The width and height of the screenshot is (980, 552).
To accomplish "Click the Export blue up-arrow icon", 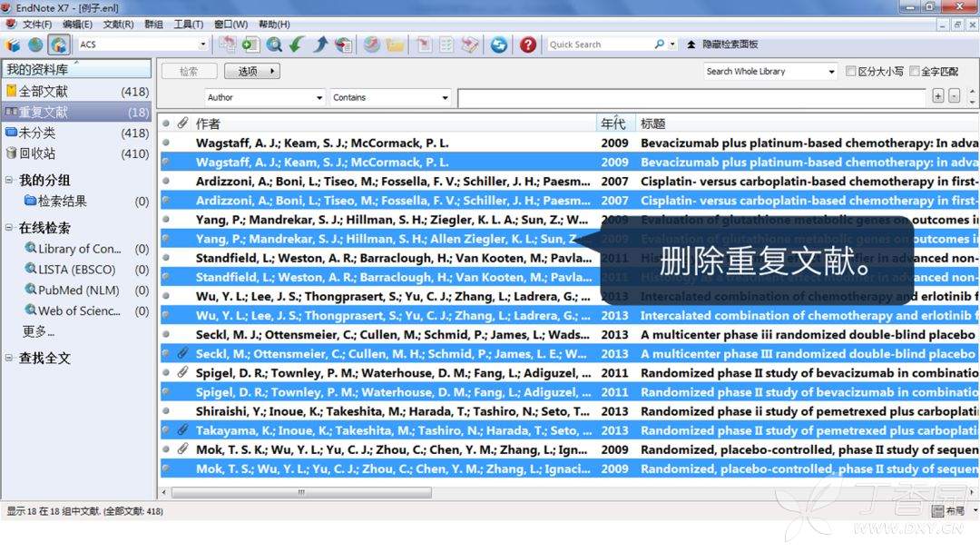I will click(320, 44).
